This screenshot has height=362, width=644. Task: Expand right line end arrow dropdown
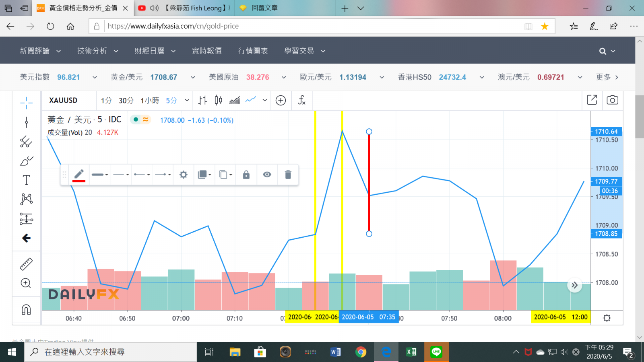tap(163, 175)
